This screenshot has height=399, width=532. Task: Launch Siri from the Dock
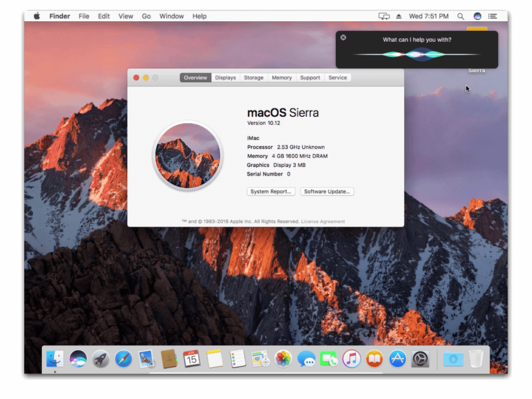[77, 358]
